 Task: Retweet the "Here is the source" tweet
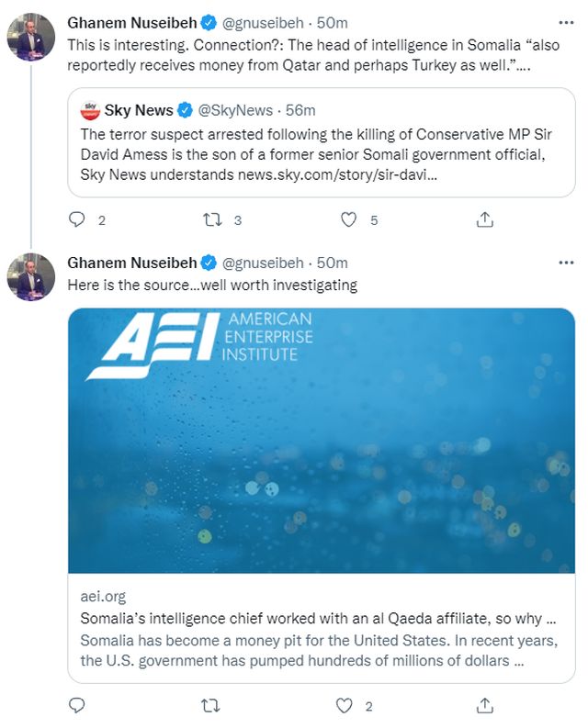(x=212, y=706)
